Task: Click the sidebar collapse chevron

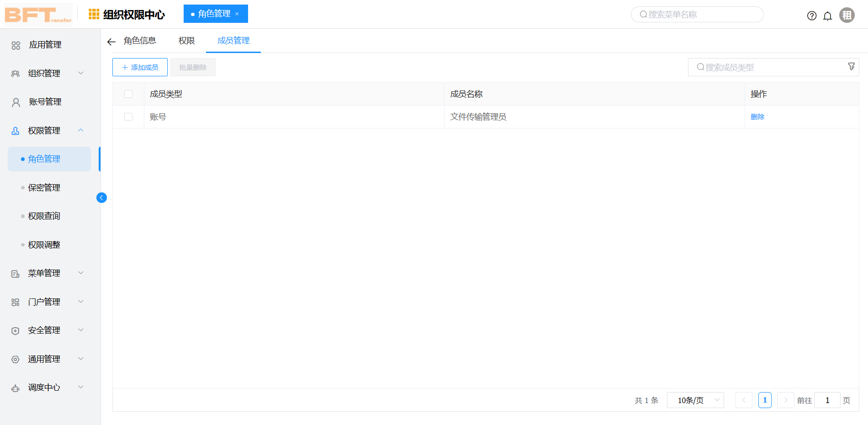Action: click(x=101, y=197)
